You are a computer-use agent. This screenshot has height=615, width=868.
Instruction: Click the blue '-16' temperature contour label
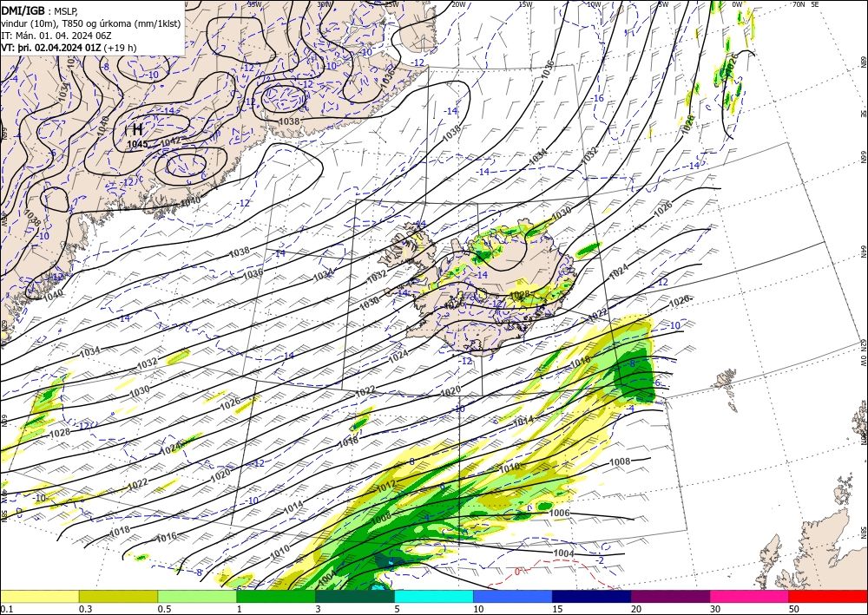pyautogui.click(x=597, y=98)
